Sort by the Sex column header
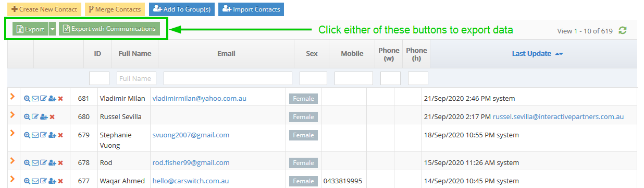The height and width of the screenshot is (188, 644). [312, 53]
